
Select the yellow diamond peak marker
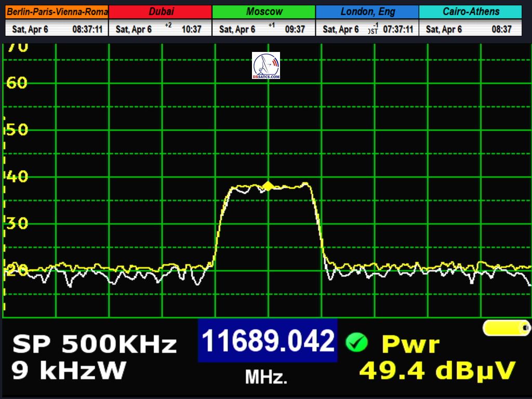coord(268,185)
